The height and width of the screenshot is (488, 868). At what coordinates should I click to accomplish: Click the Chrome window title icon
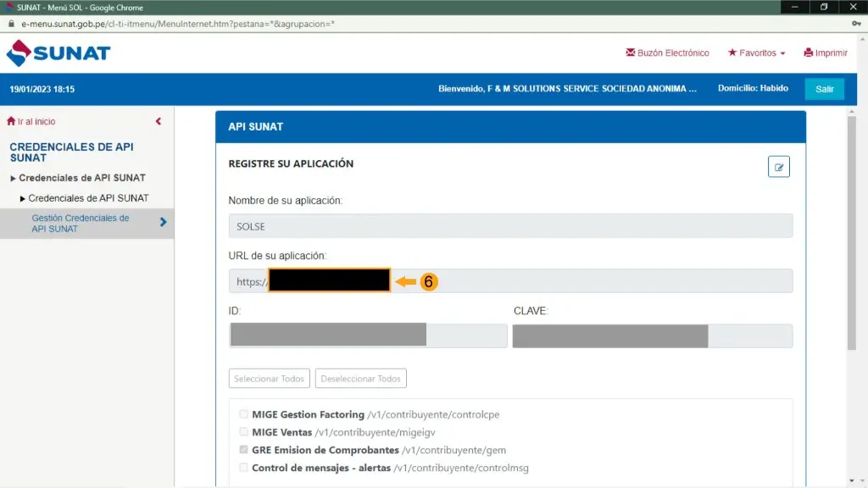tap(8, 7)
